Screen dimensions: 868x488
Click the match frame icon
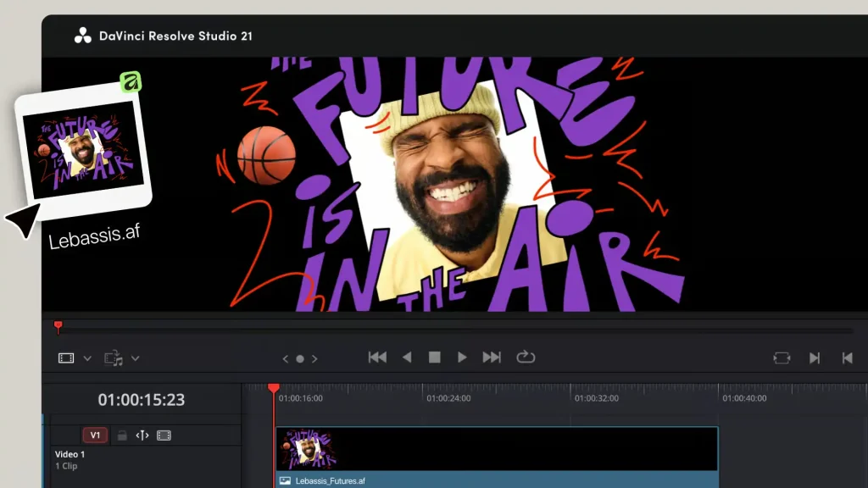pyautogui.click(x=782, y=358)
